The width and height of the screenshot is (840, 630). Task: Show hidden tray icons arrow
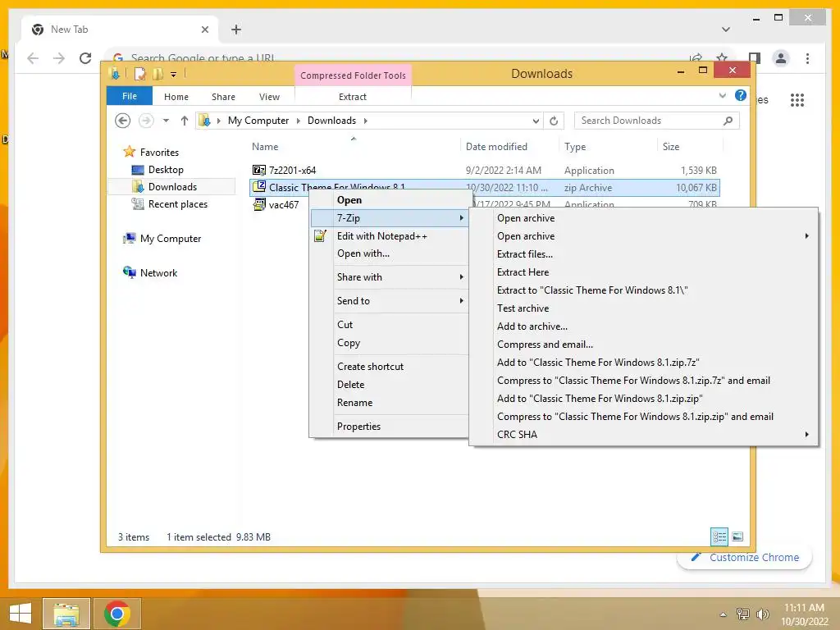[x=724, y=614]
